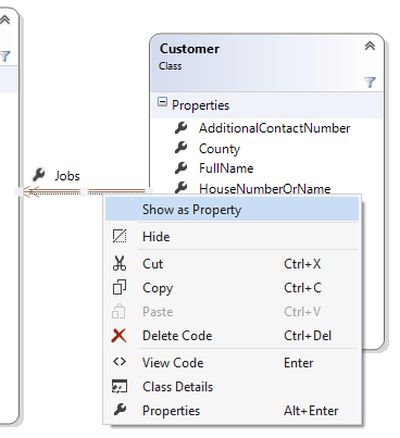
Task: Click the wrench icon beside Jobs label
Action: click(39, 175)
